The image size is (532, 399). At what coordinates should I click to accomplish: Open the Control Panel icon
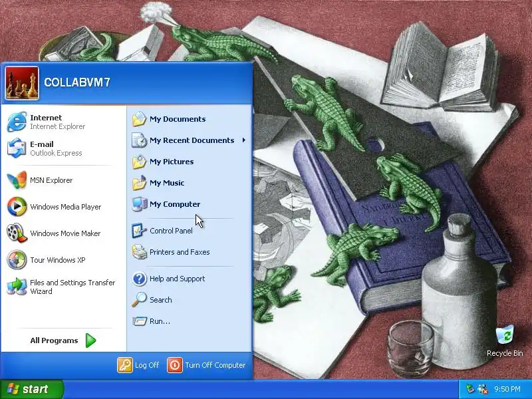pos(139,231)
